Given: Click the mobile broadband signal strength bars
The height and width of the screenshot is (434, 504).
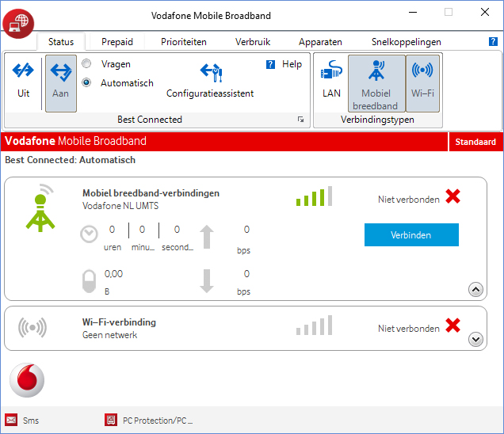Looking at the screenshot, I should (x=314, y=196).
